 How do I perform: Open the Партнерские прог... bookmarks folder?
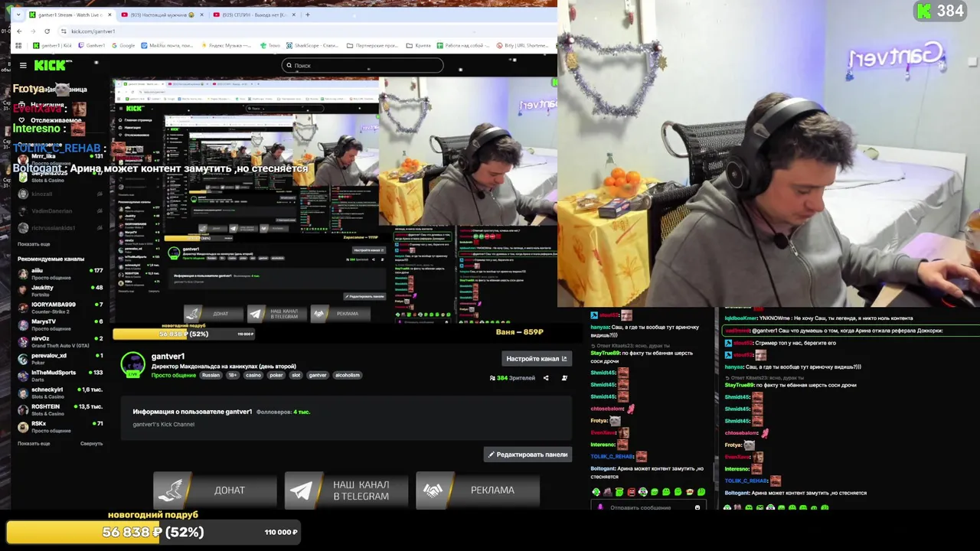coord(373,46)
